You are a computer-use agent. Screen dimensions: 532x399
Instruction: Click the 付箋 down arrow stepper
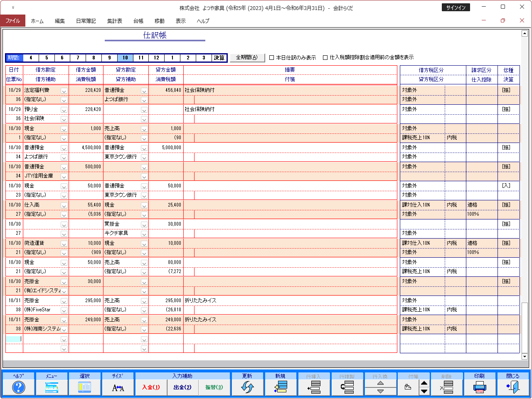pyautogui.click(x=424, y=392)
